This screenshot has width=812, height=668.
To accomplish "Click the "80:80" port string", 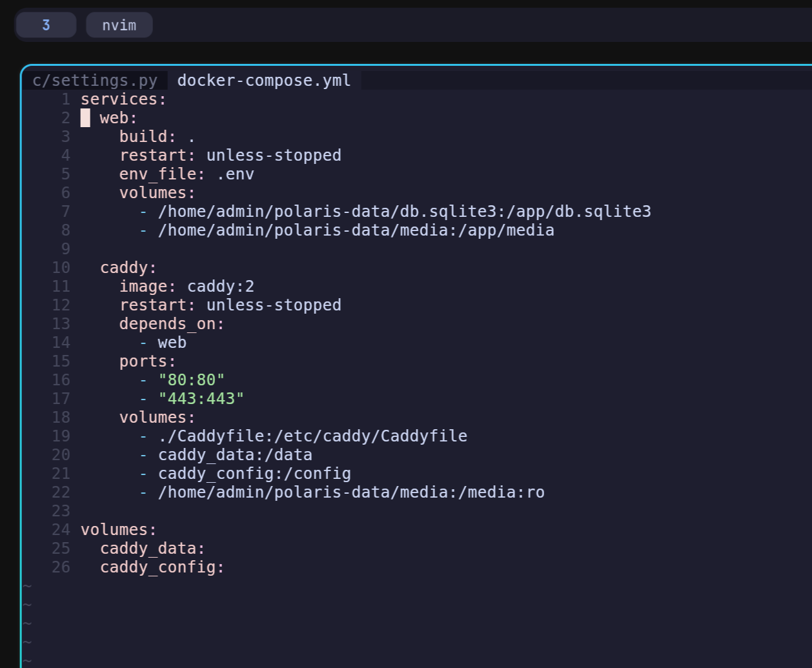I will point(192,380).
